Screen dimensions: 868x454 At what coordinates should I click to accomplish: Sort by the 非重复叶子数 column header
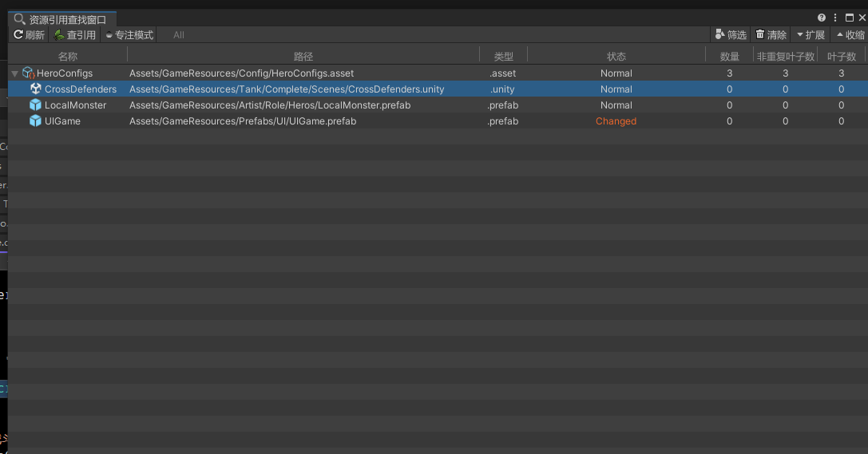(x=786, y=57)
